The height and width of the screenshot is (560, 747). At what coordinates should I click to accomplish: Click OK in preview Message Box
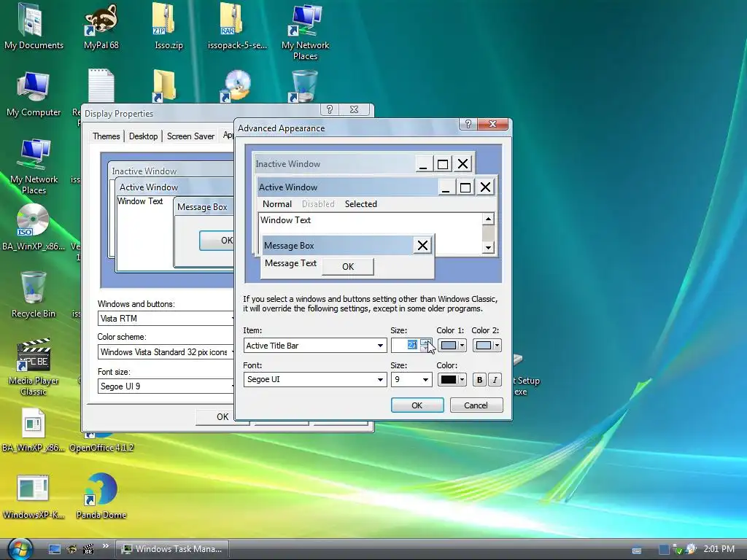[x=348, y=267]
